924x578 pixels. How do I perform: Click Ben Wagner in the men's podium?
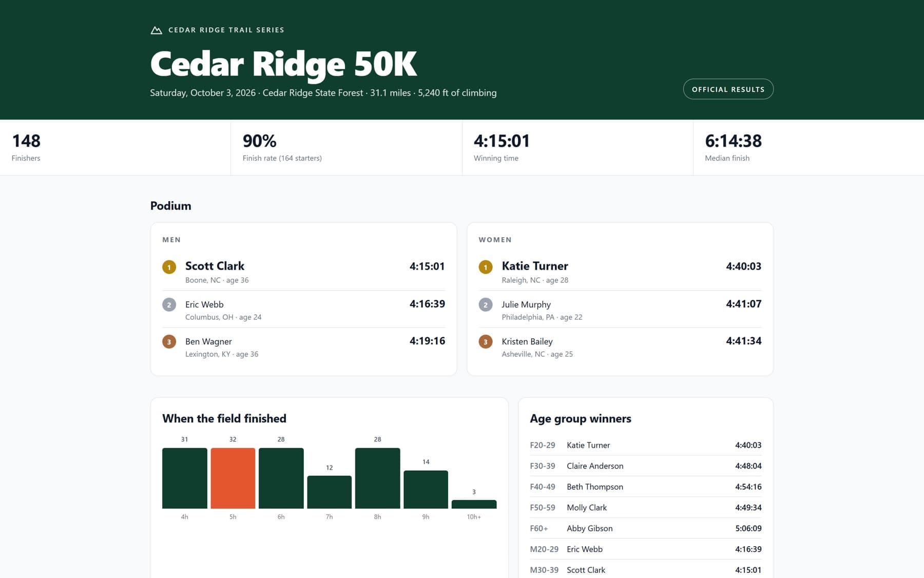coord(208,341)
